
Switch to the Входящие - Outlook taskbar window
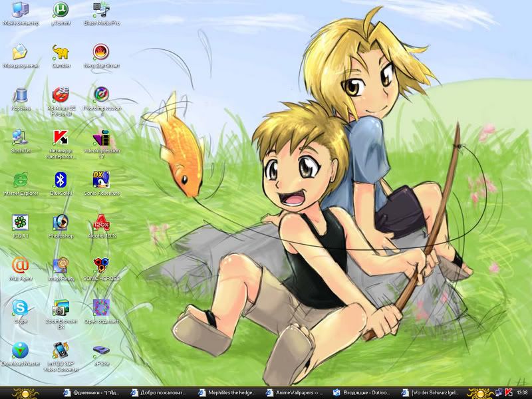362,392
